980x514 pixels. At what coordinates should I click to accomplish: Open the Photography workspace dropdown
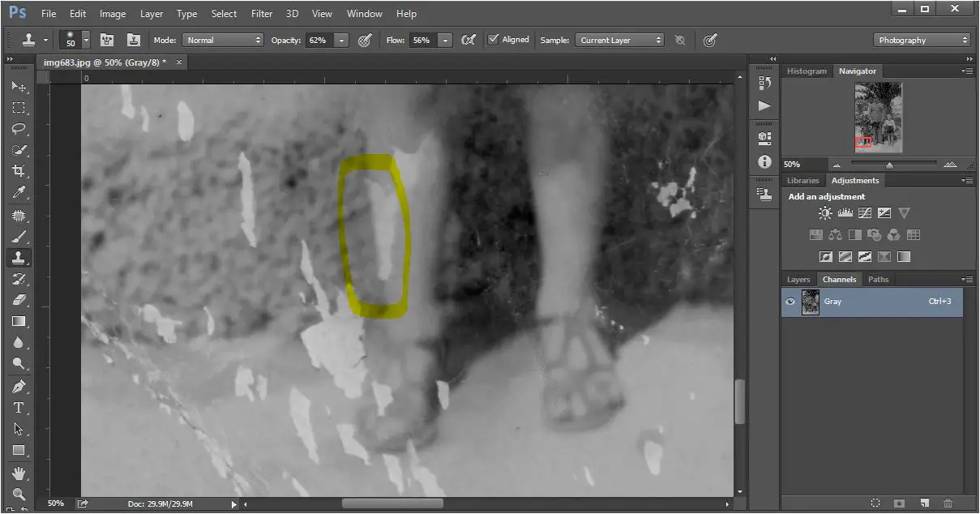point(922,40)
